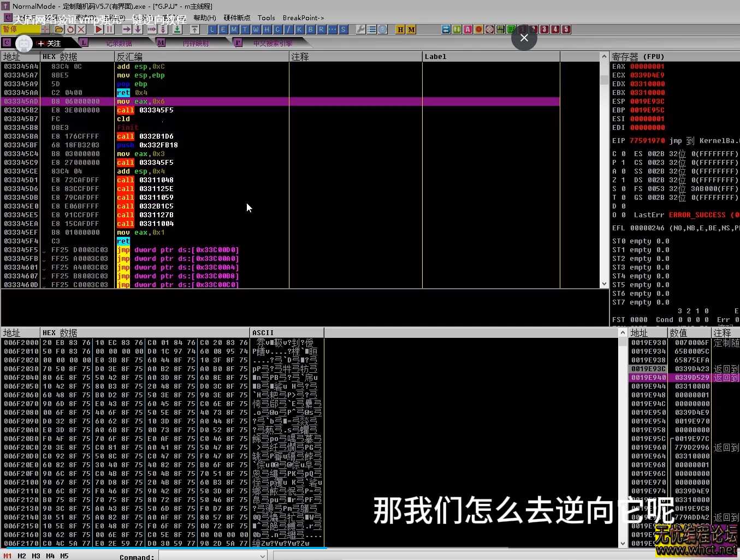
Task: Toggle numbered desktop button 3 on the toolbar
Action: [544, 29]
